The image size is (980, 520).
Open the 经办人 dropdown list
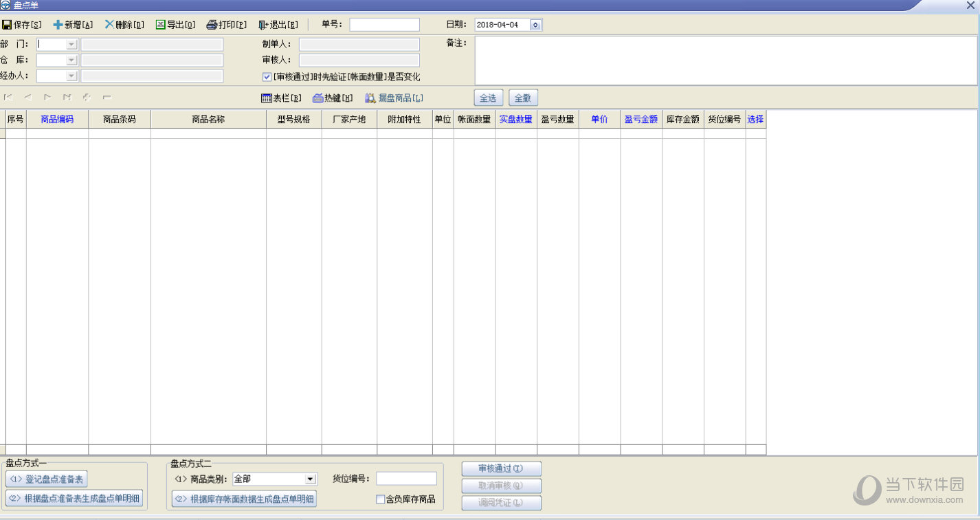[71, 76]
